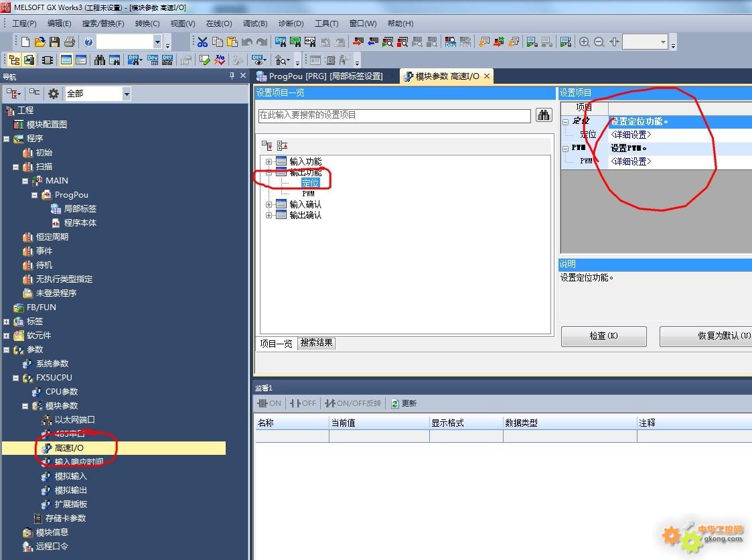Select 以太网端口 in navigation tree
This screenshot has width=752, height=560.
[74, 420]
